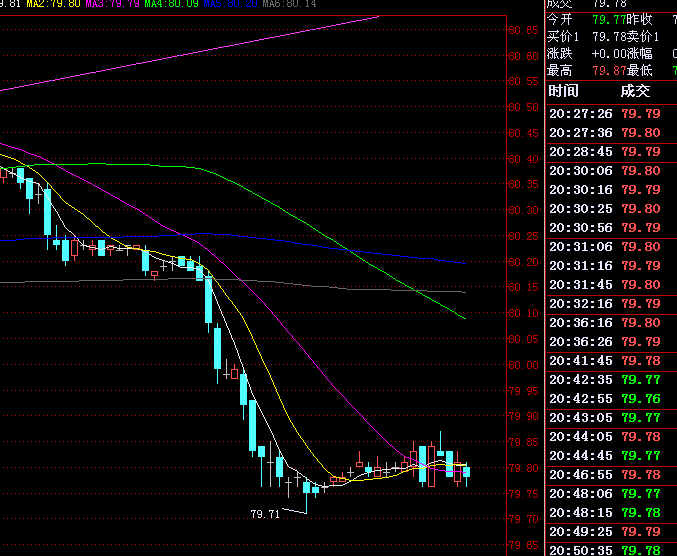The image size is (677, 556).
Task: Click the 时间 column header
Action: [x=564, y=91]
